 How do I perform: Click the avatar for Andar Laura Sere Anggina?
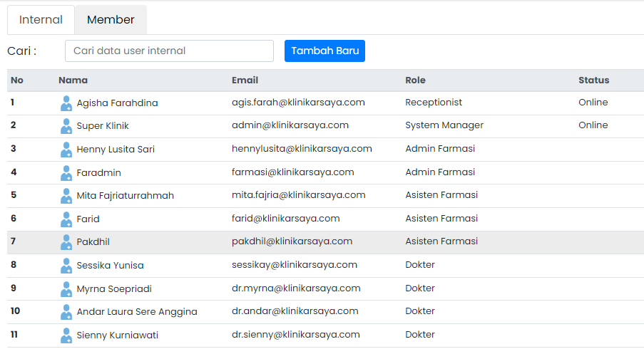pos(66,312)
